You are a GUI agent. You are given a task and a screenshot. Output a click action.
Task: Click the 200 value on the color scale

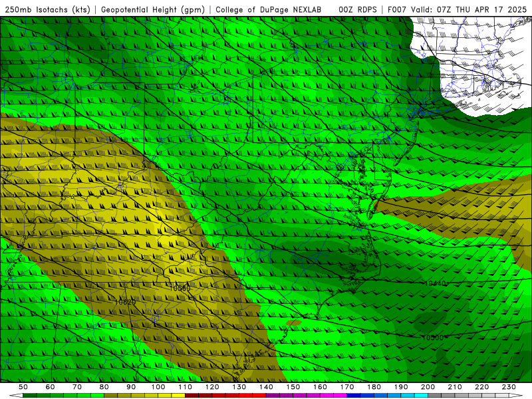tap(428, 387)
